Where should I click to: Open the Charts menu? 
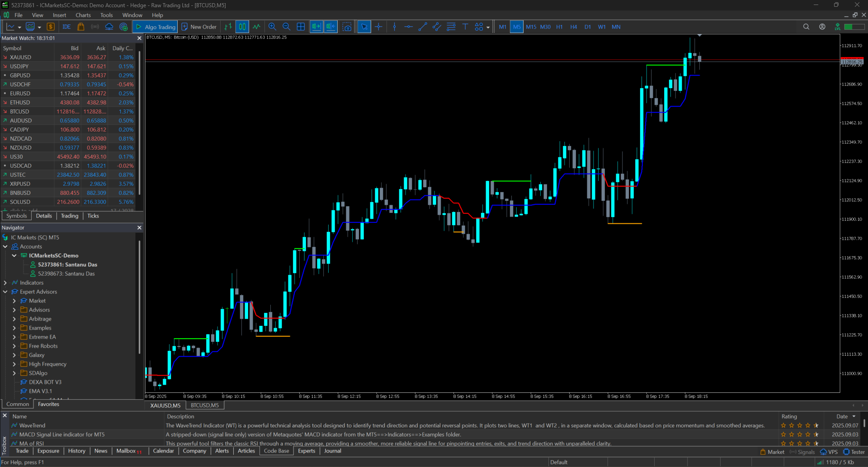point(83,15)
